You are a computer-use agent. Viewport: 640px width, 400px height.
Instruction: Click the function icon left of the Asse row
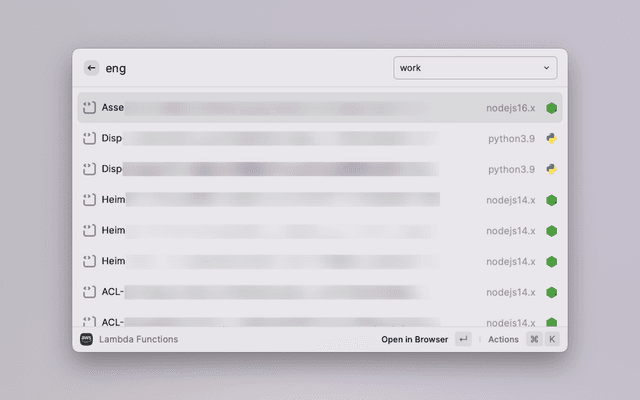point(88,107)
